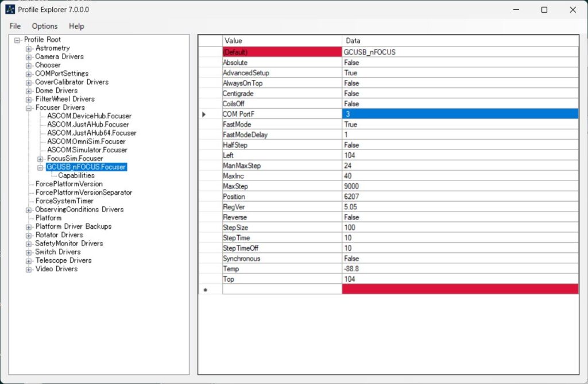Open the Options menu

[45, 26]
